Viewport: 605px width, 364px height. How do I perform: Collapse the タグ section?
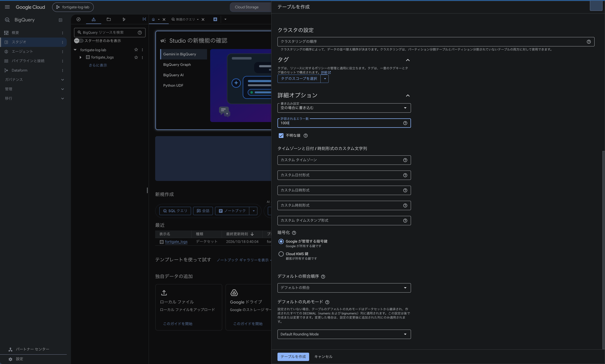tap(408, 60)
